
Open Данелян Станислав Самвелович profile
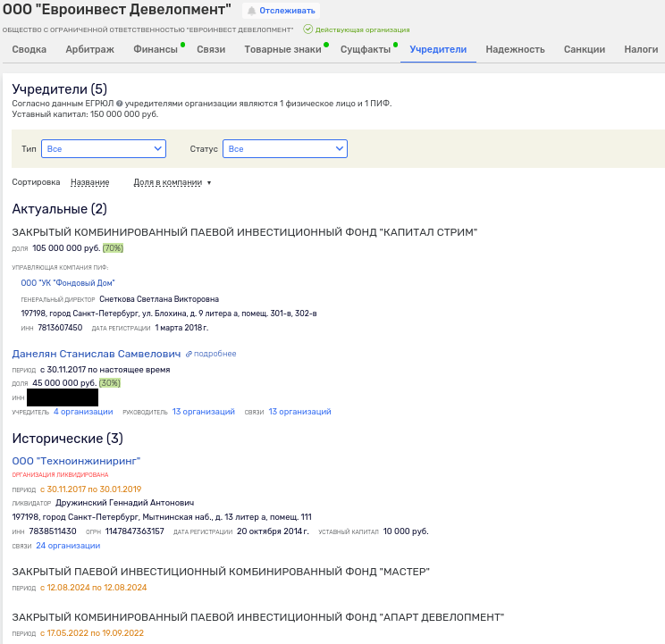pos(97,354)
